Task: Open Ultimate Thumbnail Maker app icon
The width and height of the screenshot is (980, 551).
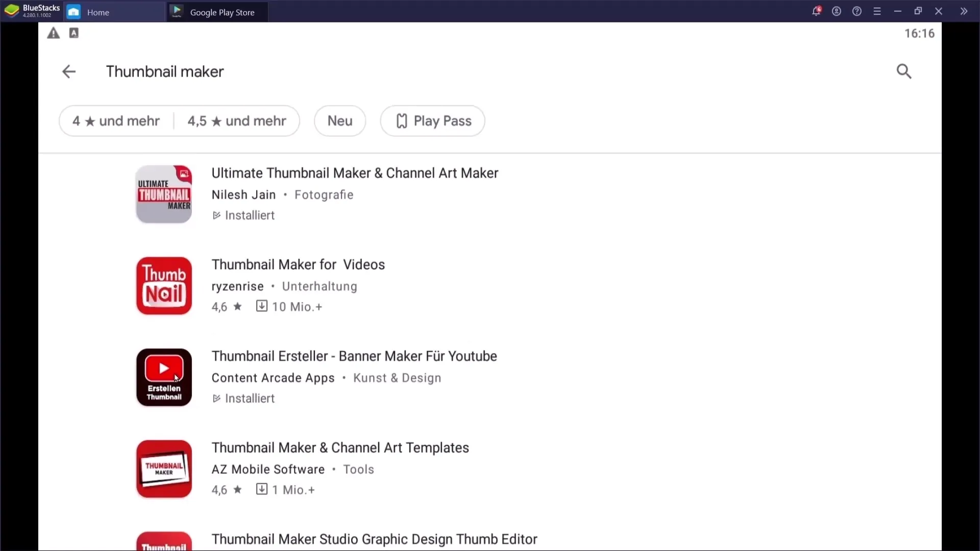Action: tap(164, 194)
